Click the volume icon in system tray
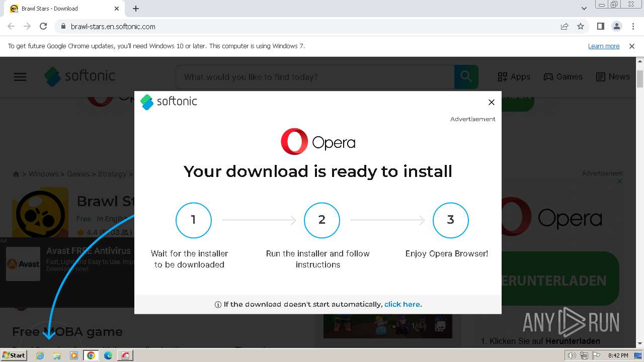 pyautogui.click(x=572, y=355)
